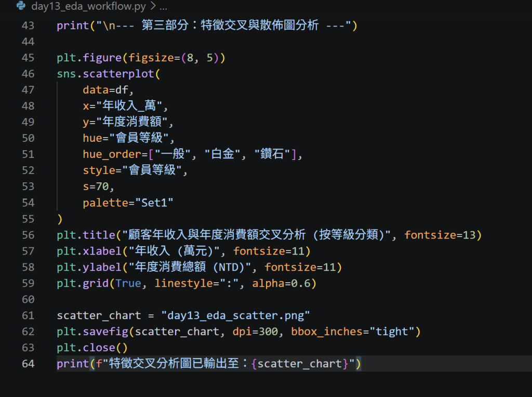Click the "Set1" palette string
This screenshot has height=397, width=532.
coord(154,203)
